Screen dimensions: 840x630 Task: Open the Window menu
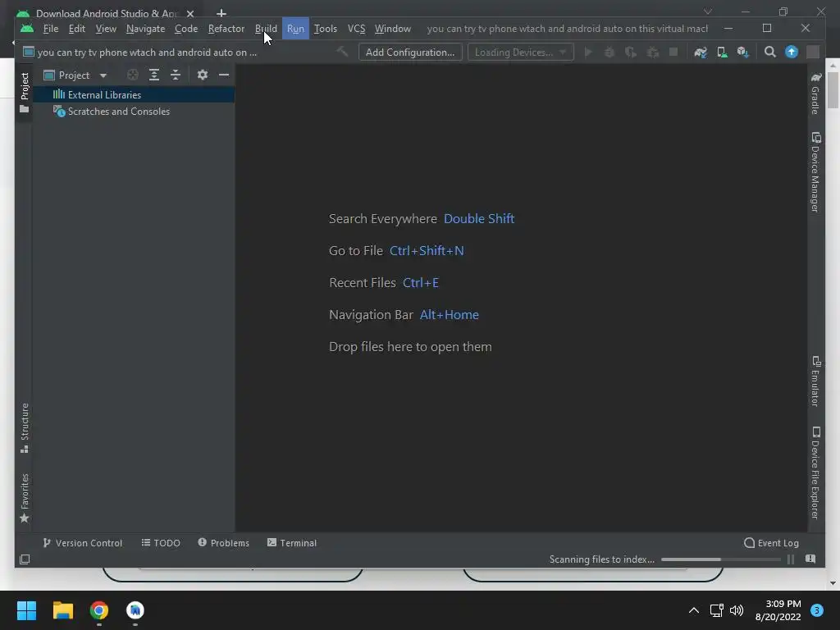(393, 29)
